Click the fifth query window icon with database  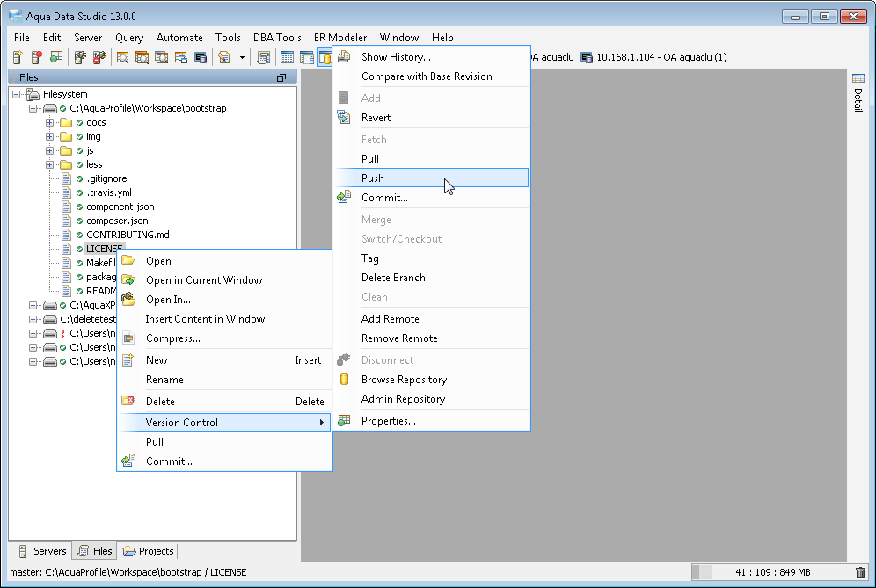point(200,57)
